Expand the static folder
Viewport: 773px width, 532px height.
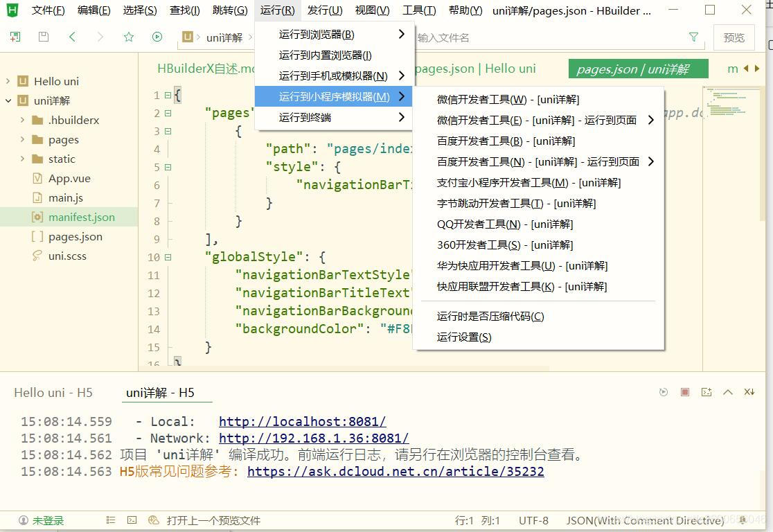(x=22, y=159)
